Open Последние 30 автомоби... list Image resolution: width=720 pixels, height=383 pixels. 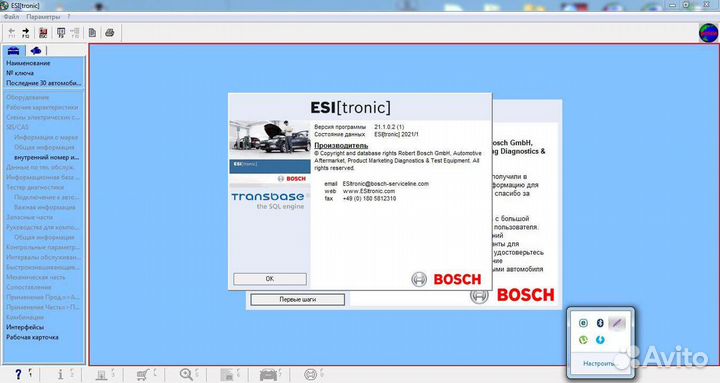tap(44, 83)
